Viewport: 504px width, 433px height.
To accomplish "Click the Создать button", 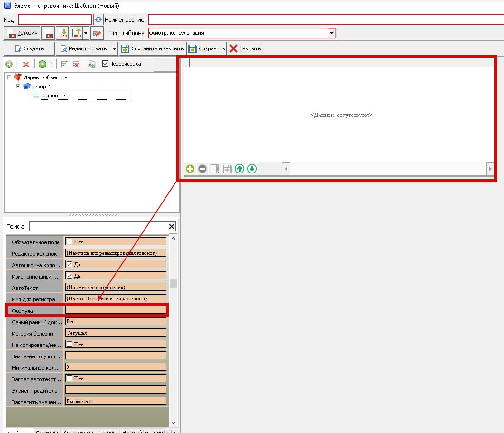I will (29, 49).
